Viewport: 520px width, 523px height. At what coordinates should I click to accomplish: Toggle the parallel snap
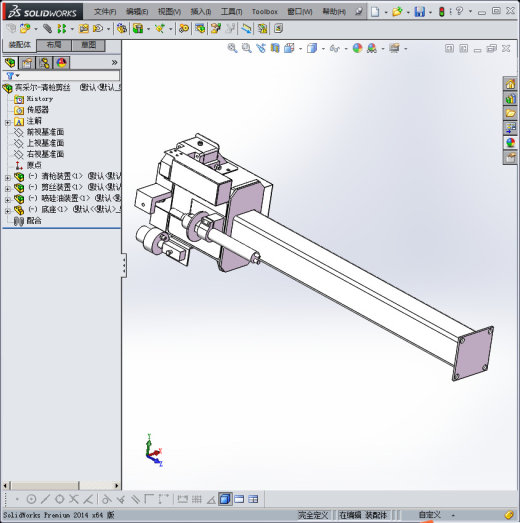point(135,499)
